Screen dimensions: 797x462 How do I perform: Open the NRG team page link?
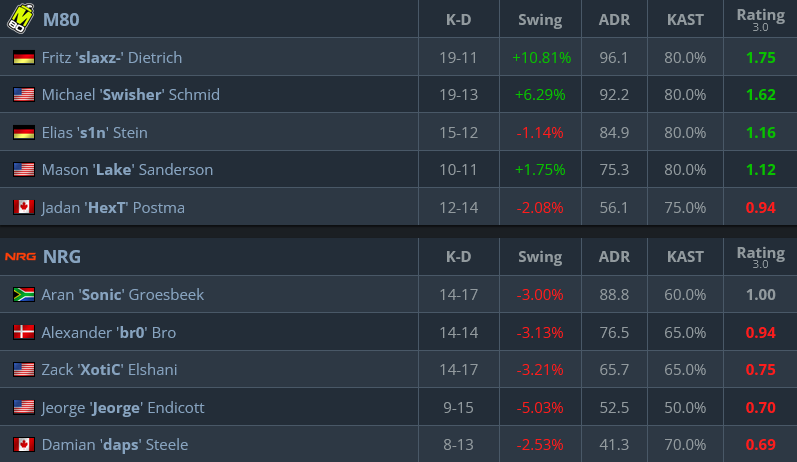click(x=62, y=257)
